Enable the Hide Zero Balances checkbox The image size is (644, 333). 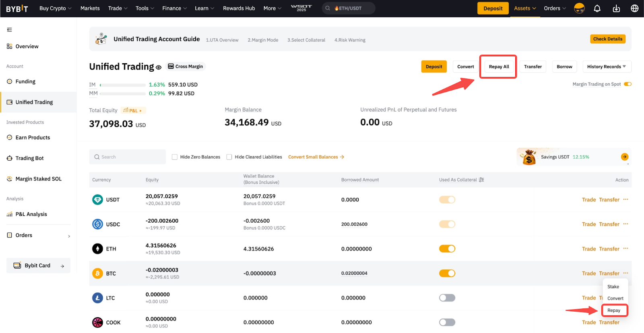tap(175, 157)
